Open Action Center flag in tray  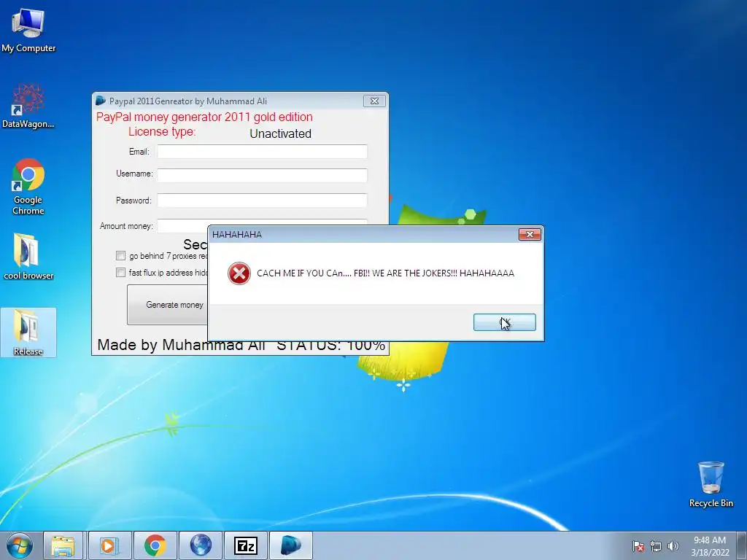(x=638, y=546)
